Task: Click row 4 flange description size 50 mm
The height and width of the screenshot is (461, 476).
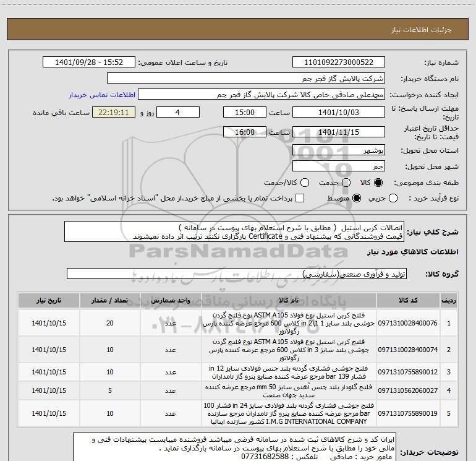Action: (x=289, y=391)
